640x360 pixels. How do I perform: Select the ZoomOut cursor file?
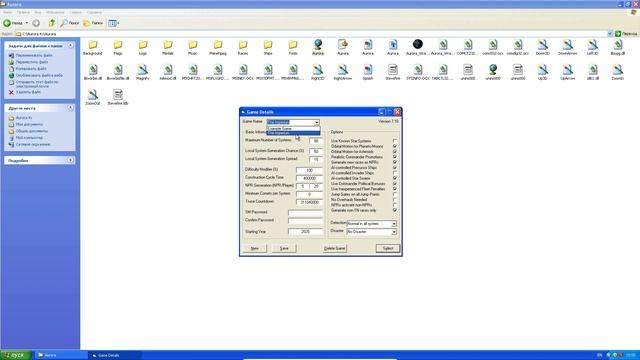point(93,98)
